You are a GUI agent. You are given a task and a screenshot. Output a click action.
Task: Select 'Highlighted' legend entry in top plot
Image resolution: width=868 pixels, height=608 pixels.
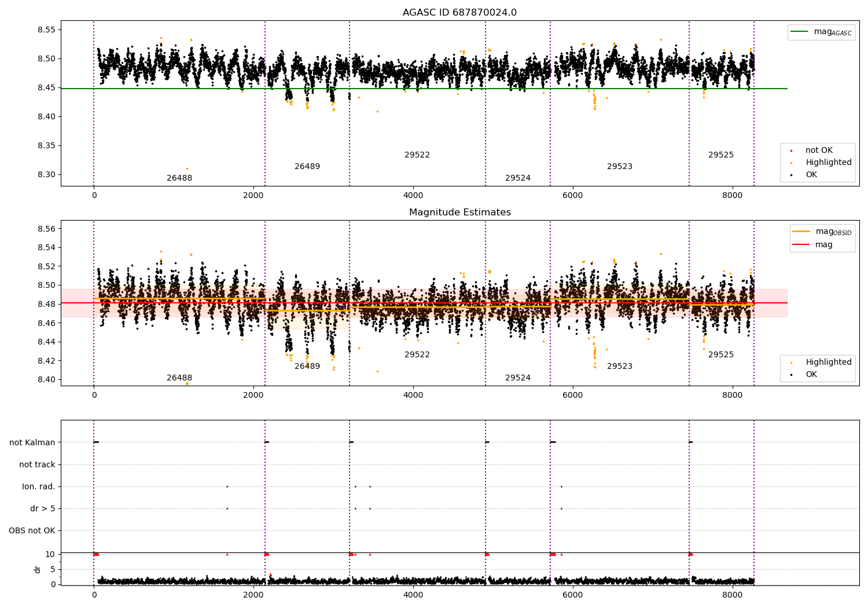pos(828,163)
